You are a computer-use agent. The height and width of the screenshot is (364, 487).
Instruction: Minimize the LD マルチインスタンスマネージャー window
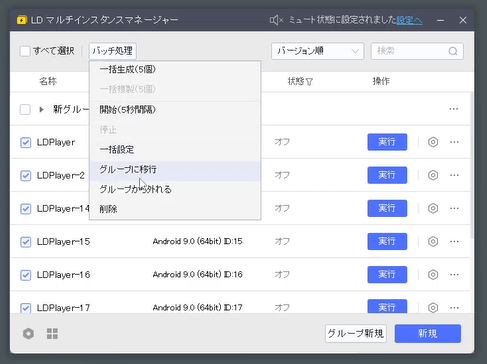tap(440, 20)
